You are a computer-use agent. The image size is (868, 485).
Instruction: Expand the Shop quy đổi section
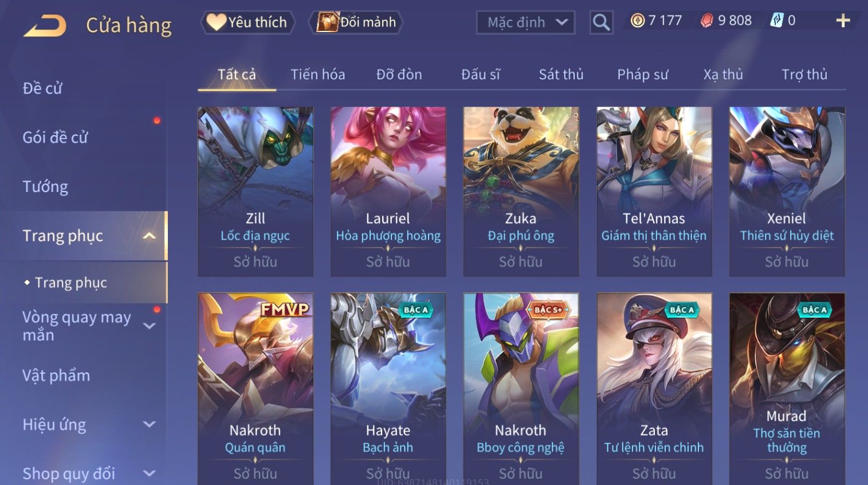149,474
